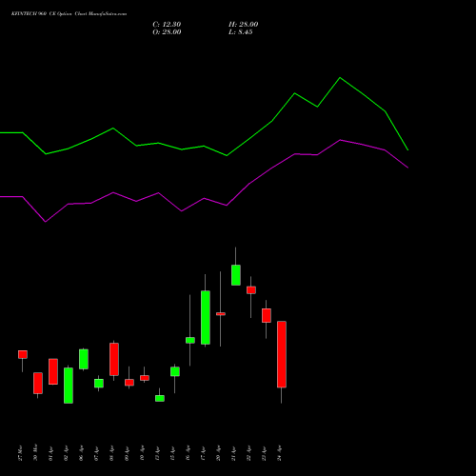The height and width of the screenshot is (476, 476).
Task: Click the red candlestick for 23 Apr
Action: click(267, 315)
